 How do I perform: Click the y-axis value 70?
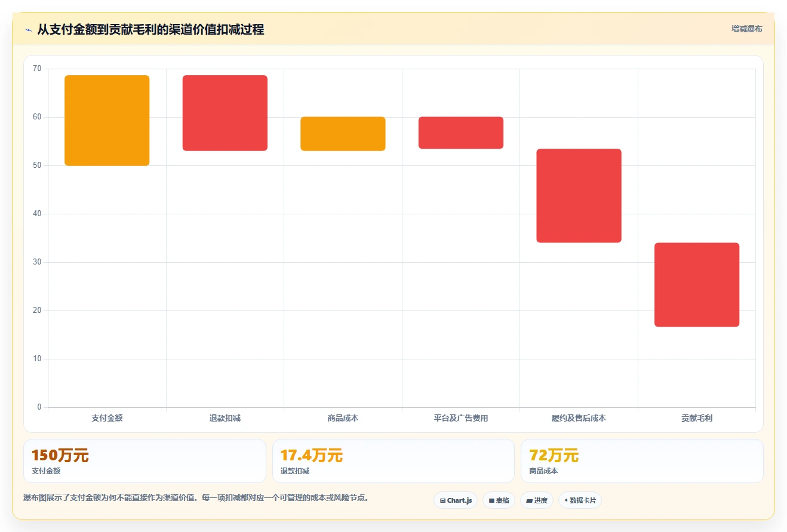pos(37,69)
